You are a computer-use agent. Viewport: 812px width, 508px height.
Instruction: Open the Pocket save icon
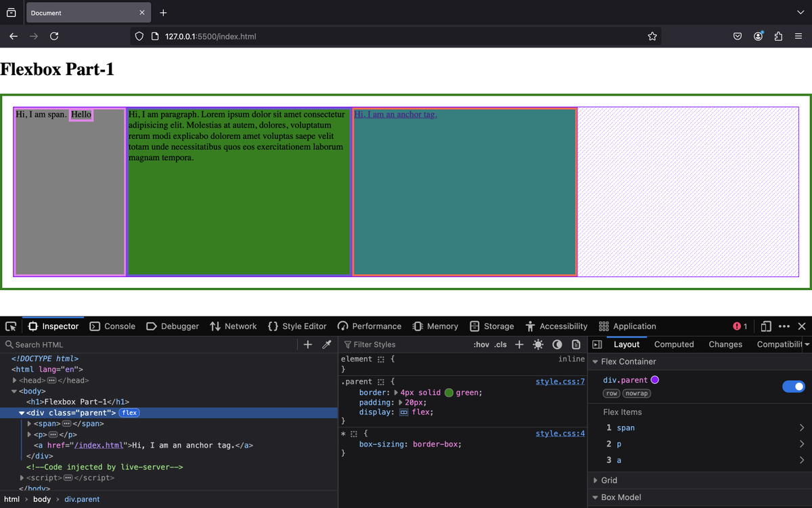click(x=738, y=37)
